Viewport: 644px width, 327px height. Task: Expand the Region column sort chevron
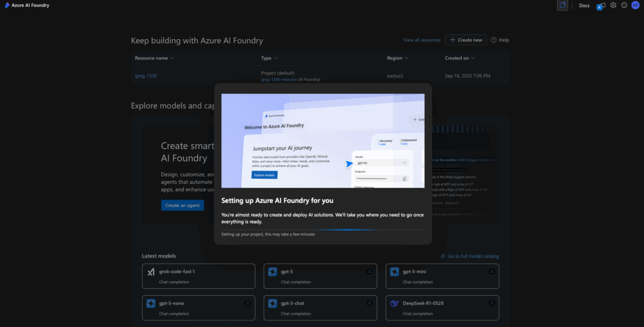pos(406,58)
